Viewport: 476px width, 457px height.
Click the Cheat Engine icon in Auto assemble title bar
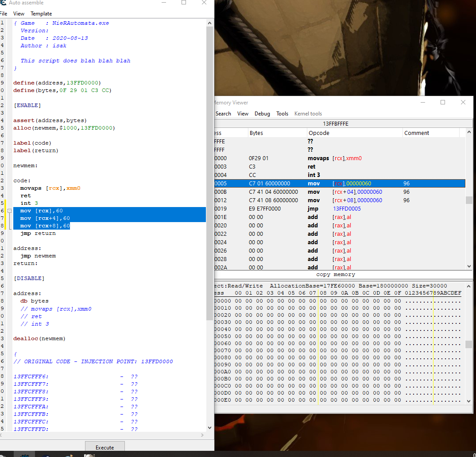[3, 3]
